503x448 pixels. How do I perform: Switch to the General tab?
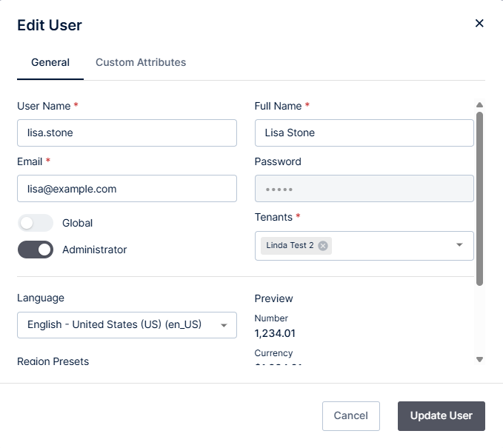[x=50, y=62]
